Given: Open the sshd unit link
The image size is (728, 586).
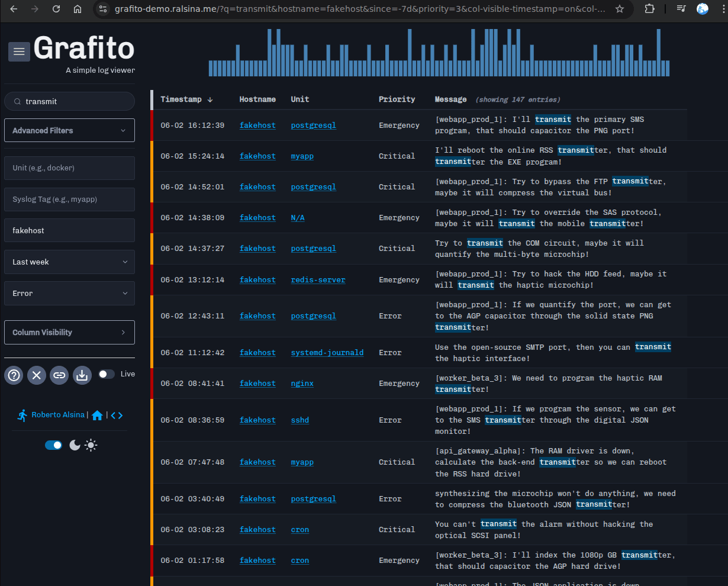Looking at the screenshot, I should click(x=300, y=420).
